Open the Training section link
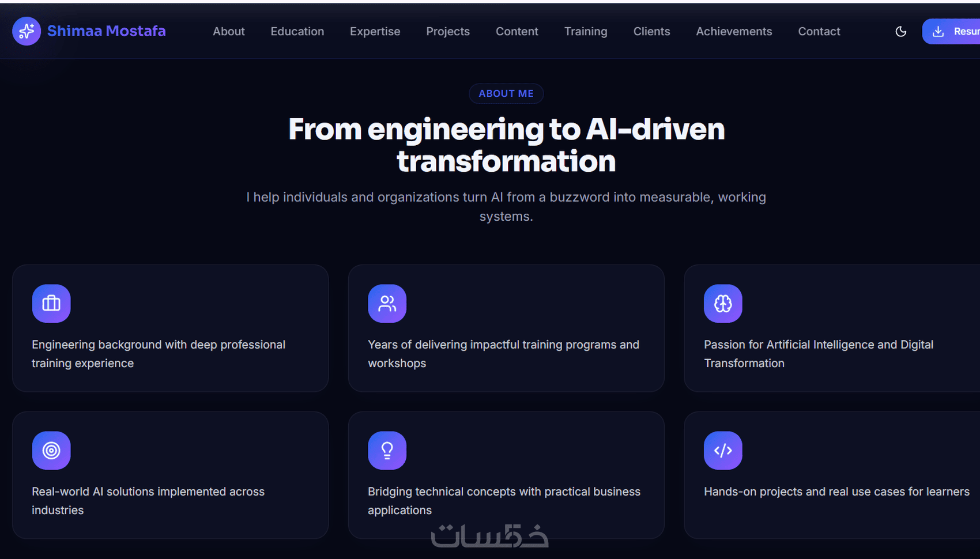This screenshot has height=559, width=980. tap(586, 32)
